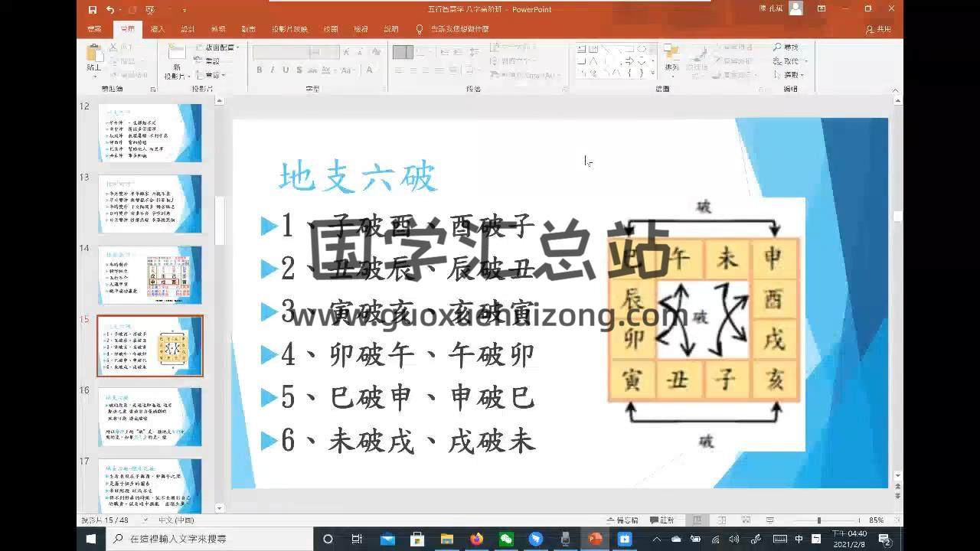Expand the Select (選取) dropdown
Viewport: 980px width, 551px height.
[792, 75]
